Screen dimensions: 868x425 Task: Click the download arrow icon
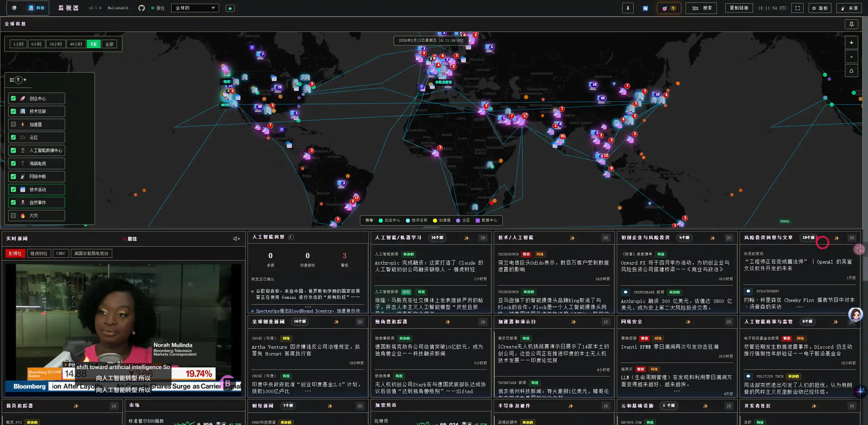(628, 8)
